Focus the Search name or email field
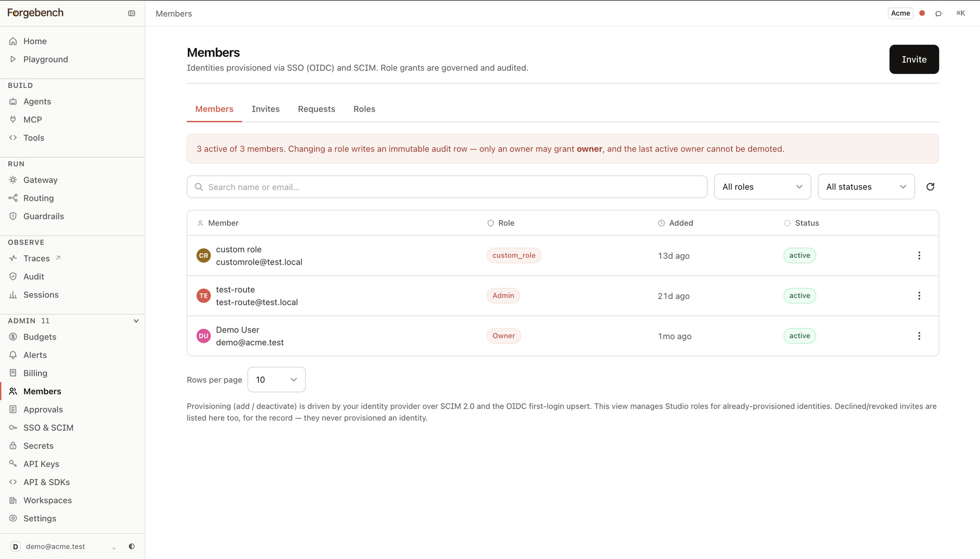980x559 pixels. (x=447, y=187)
